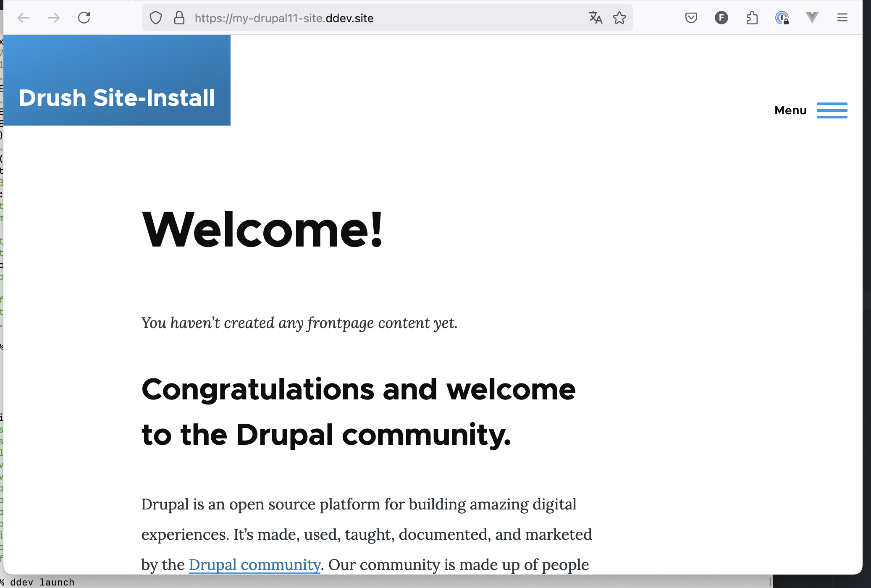Click the terminal line ddev launch
Screen dimensions: 871x588
tap(42, 582)
